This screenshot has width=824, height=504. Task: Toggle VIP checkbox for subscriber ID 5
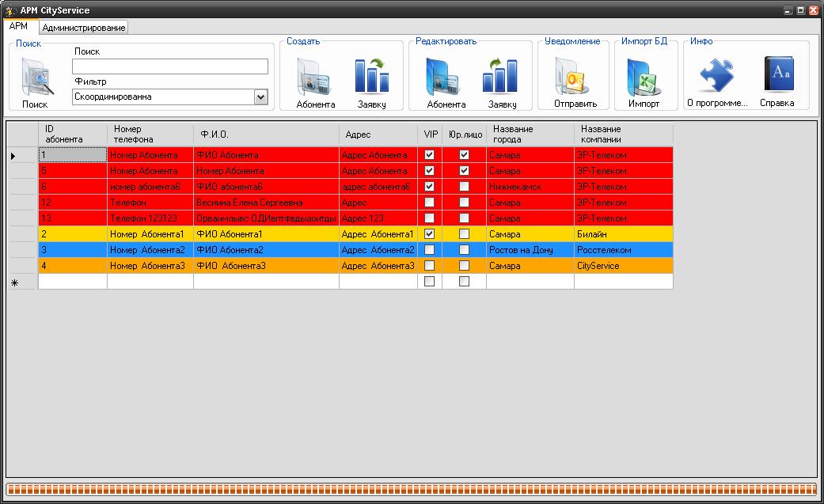tap(429, 170)
